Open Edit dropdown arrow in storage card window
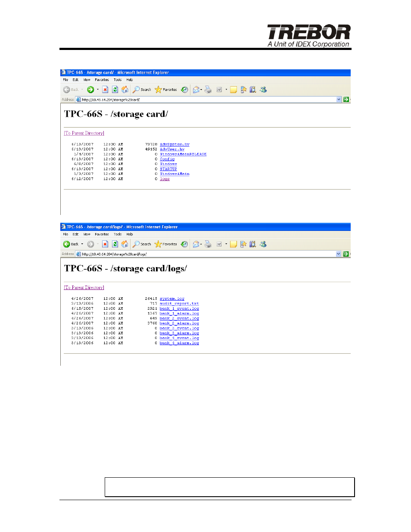The image size is (411, 532). [226, 90]
